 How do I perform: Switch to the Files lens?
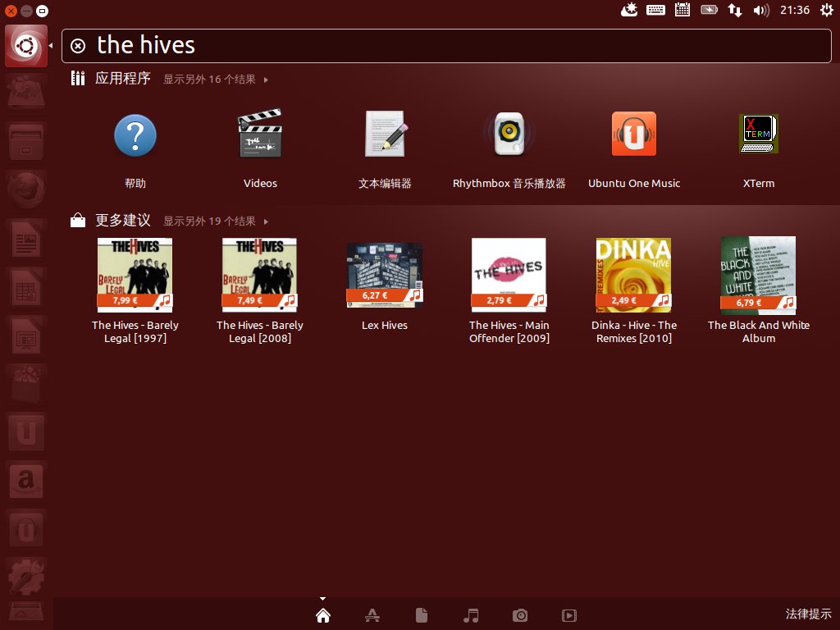[x=422, y=615]
